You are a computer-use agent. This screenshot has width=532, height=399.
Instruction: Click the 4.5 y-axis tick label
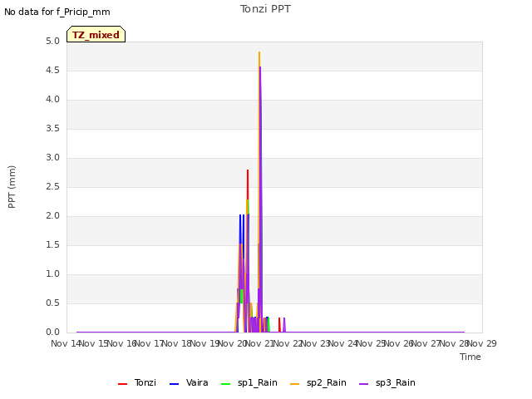click(x=52, y=71)
